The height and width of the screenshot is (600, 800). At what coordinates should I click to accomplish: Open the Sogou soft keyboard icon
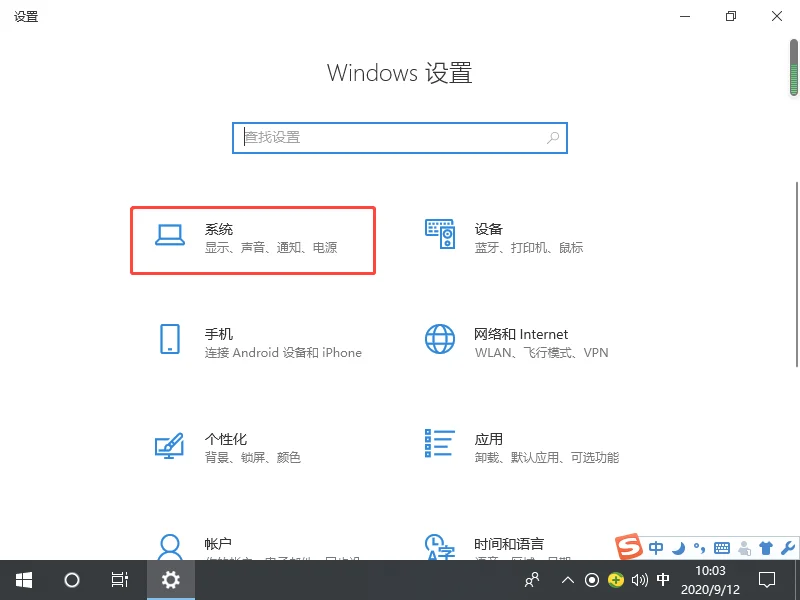[721, 548]
